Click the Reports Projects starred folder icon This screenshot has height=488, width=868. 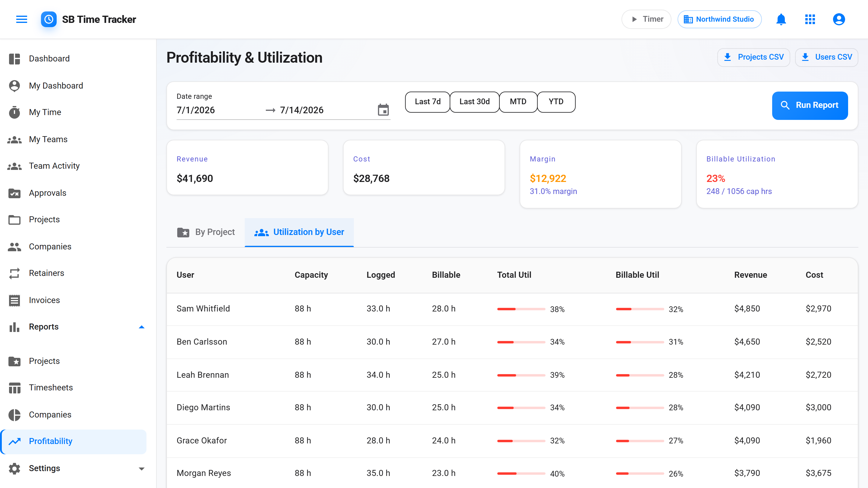click(14, 361)
